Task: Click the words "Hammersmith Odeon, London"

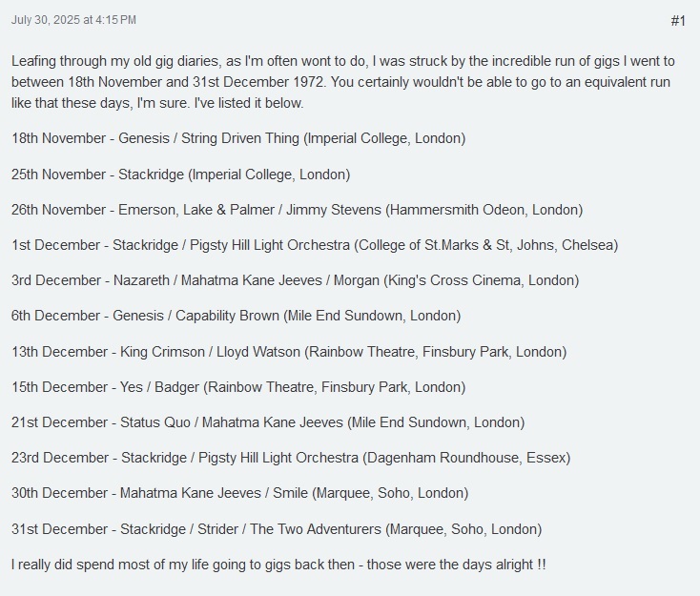Action: click(484, 210)
